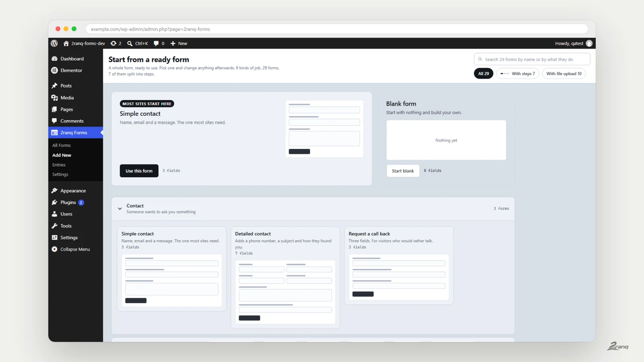Select the Simple contact card in Contact section

coord(172,269)
